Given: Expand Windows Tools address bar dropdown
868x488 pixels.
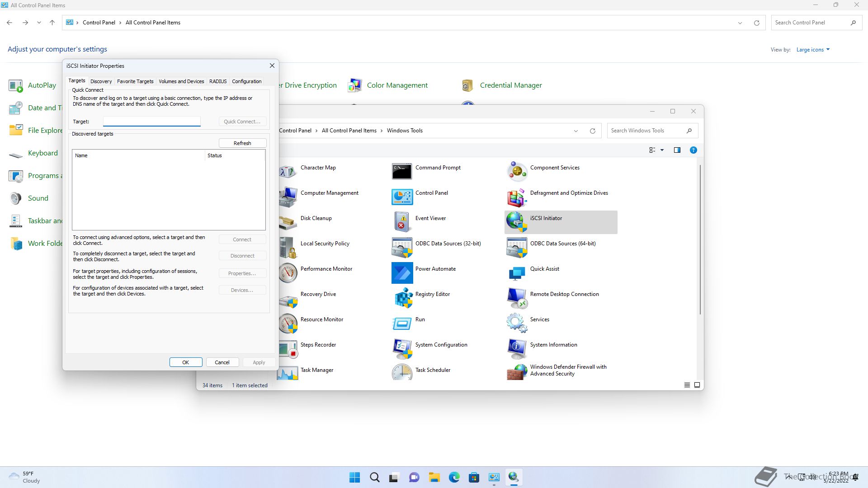Looking at the screenshot, I should [x=576, y=131].
